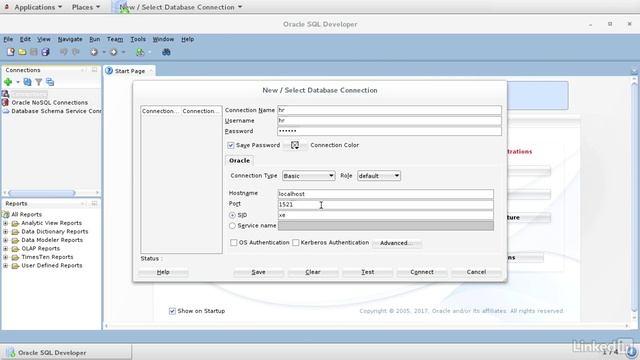The image size is (640, 360).
Task: Toggle the Save Password checkbox
Action: pos(231,145)
